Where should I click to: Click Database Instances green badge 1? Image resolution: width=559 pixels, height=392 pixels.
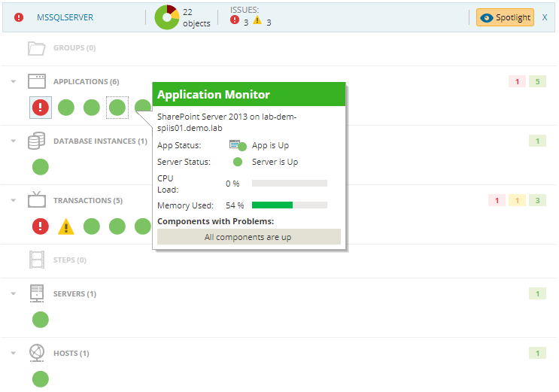click(x=537, y=141)
